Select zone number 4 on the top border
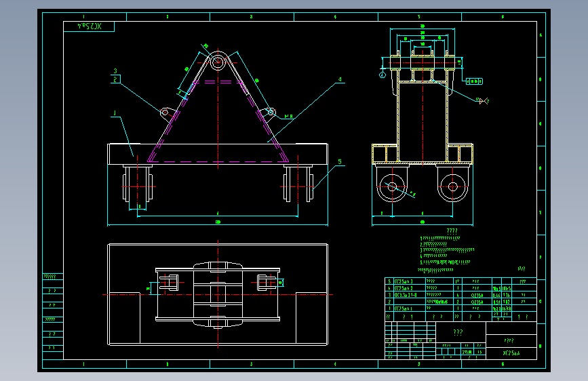 pyautogui.click(x=335, y=17)
